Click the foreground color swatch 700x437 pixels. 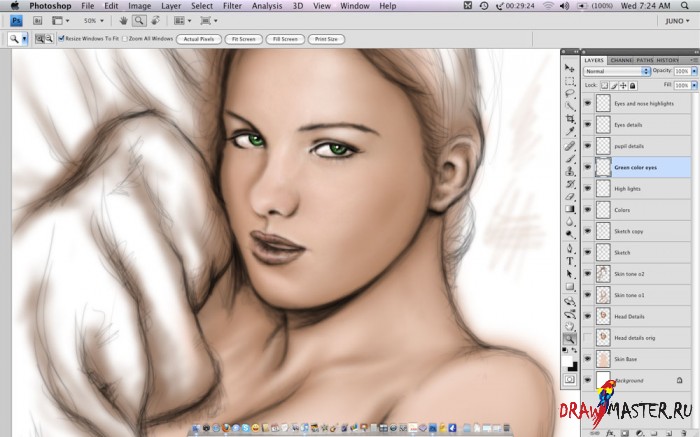click(x=567, y=361)
